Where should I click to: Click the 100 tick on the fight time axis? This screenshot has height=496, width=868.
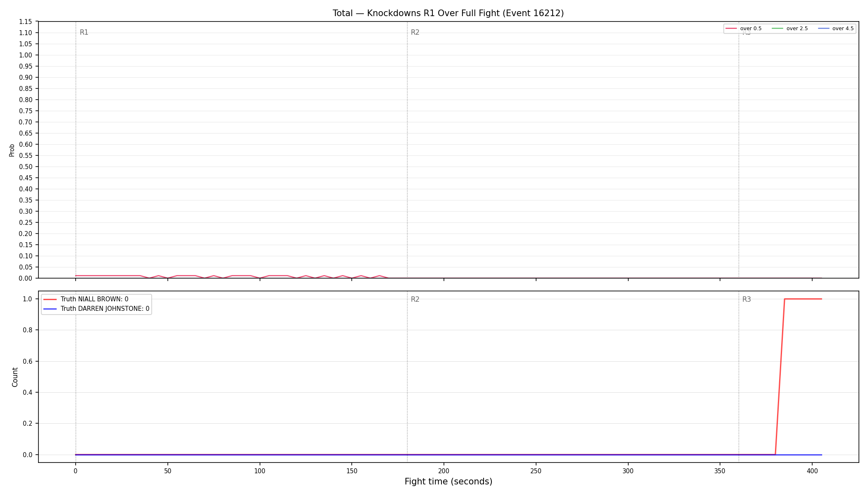click(x=260, y=471)
